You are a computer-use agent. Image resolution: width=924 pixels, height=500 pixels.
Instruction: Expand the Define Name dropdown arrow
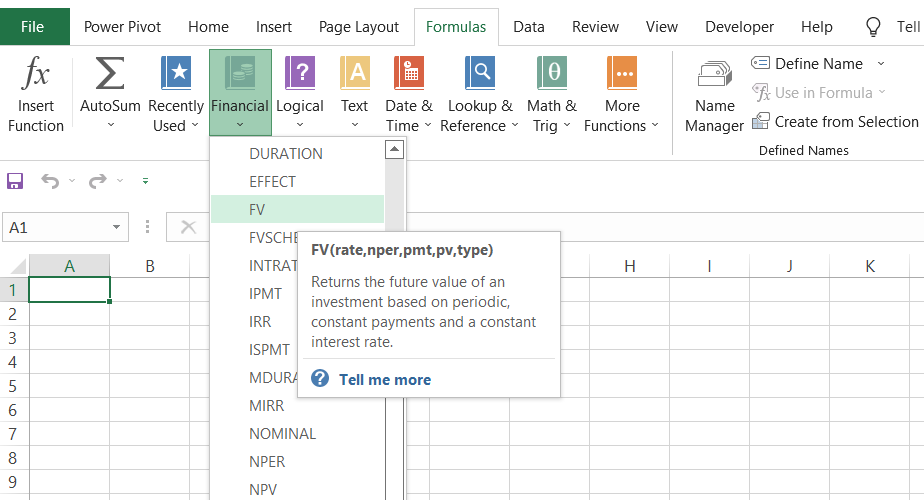point(881,64)
